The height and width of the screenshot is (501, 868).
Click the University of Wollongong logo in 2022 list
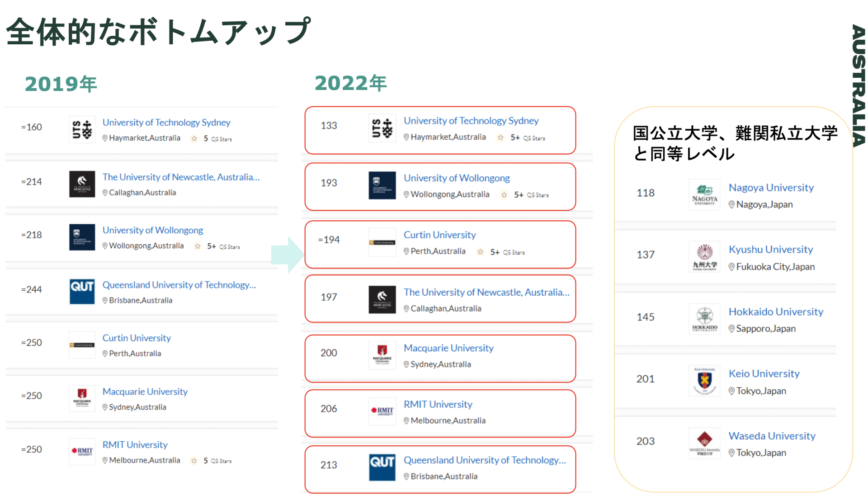pyautogui.click(x=382, y=185)
